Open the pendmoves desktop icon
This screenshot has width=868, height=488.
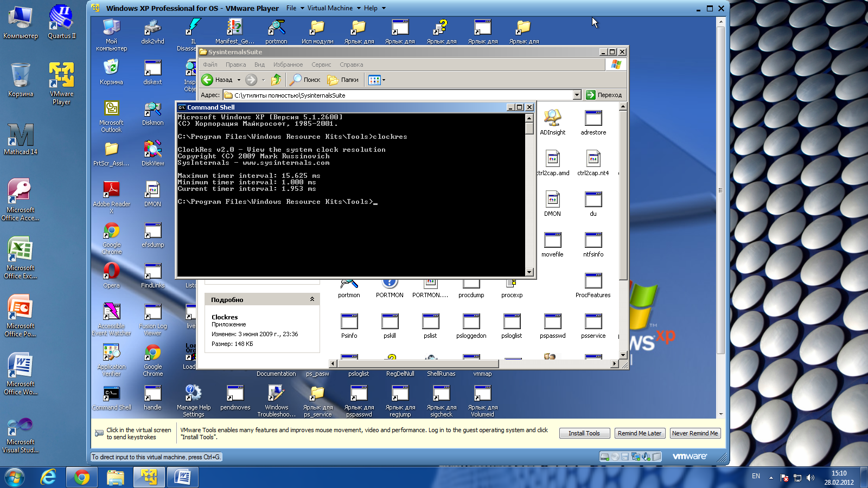[x=235, y=397]
